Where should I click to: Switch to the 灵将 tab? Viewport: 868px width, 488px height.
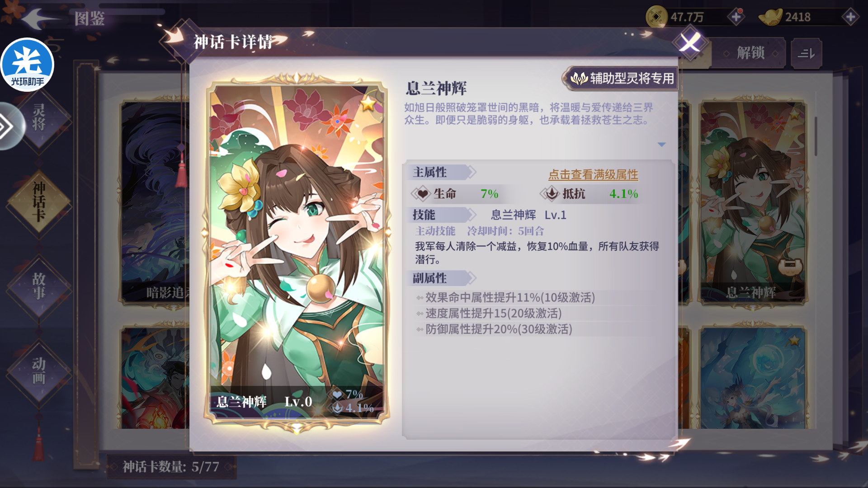(39, 117)
